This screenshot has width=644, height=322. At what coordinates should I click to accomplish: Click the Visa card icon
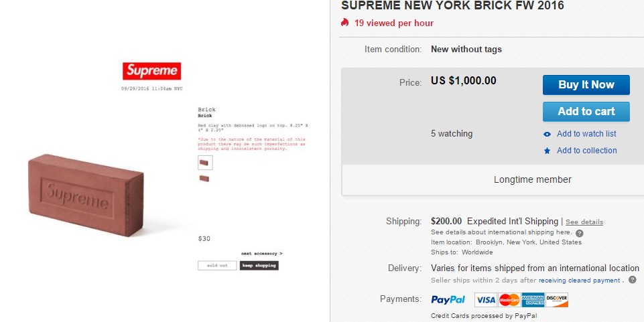(x=485, y=299)
